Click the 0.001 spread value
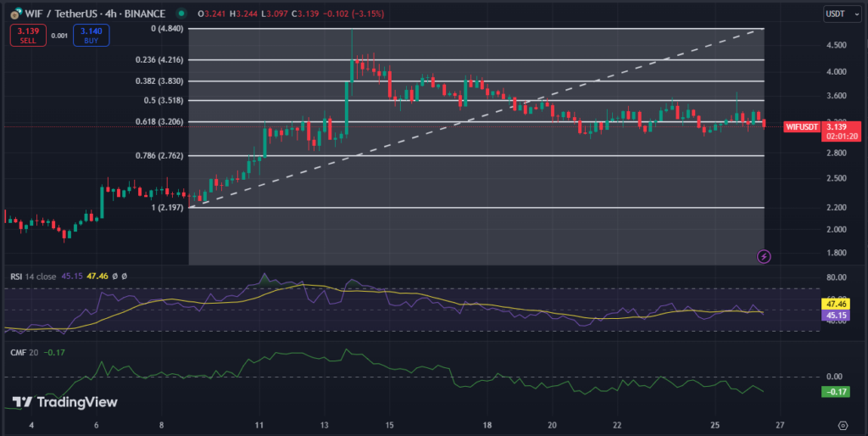This screenshot has height=436, width=868. pyautogui.click(x=59, y=36)
